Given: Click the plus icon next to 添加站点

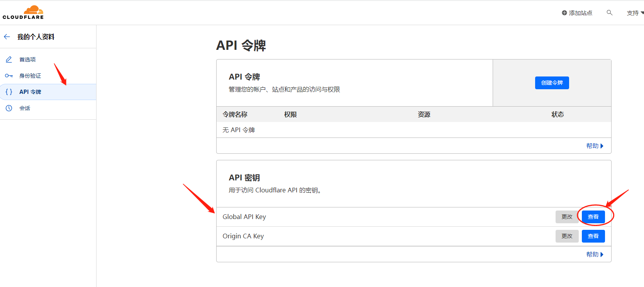Looking at the screenshot, I should 564,13.
